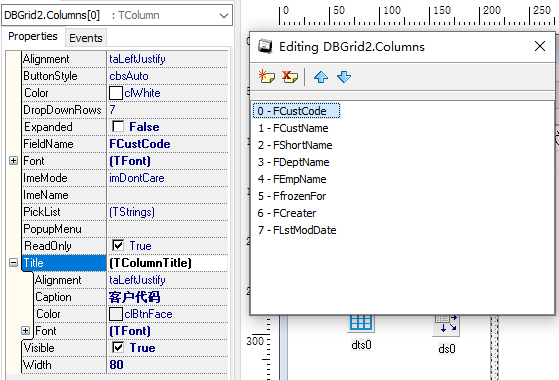This screenshot has height=380, width=559.
Task: Expand the Title Font sub-property
Action: [25, 331]
